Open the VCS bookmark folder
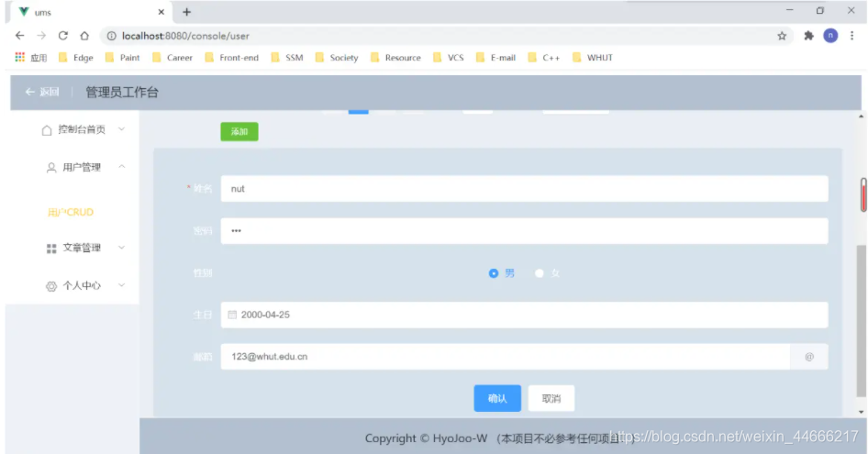The height and width of the screenshot is (454, 868). coord(449,57)
